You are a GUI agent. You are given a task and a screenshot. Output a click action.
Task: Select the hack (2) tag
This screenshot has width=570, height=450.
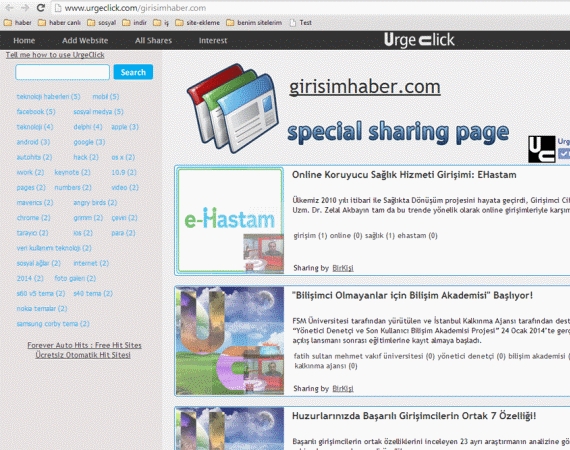coord(86,157)
